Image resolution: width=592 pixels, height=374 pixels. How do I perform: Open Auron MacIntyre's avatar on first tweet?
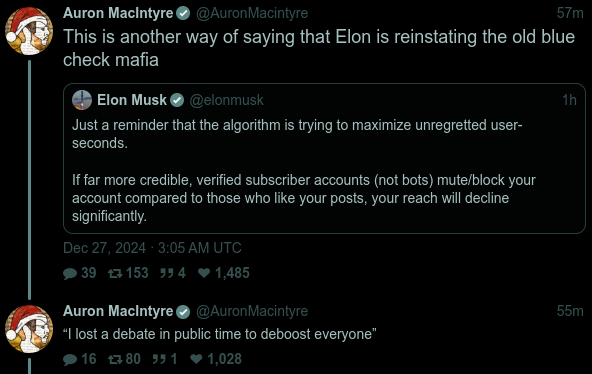pyautogui.click(x=29, y=31)
